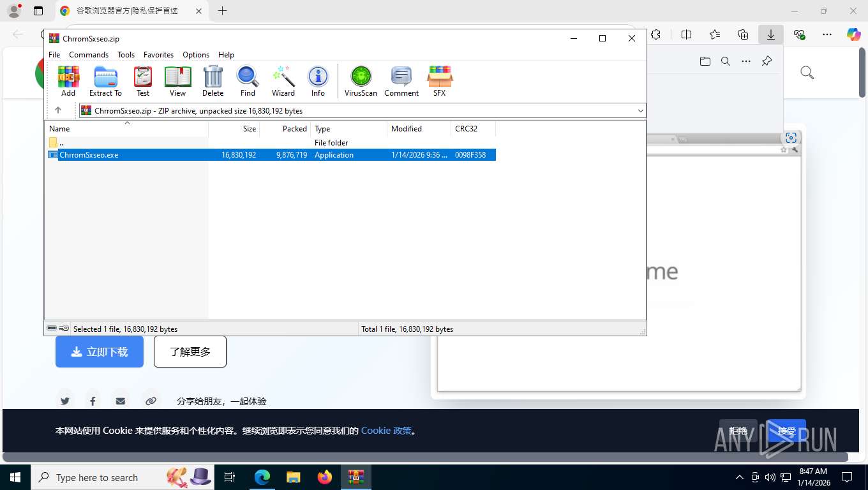The image size is (868, 490).
Task: Sort by the Type column header
Action: click(x=349, y=129)
